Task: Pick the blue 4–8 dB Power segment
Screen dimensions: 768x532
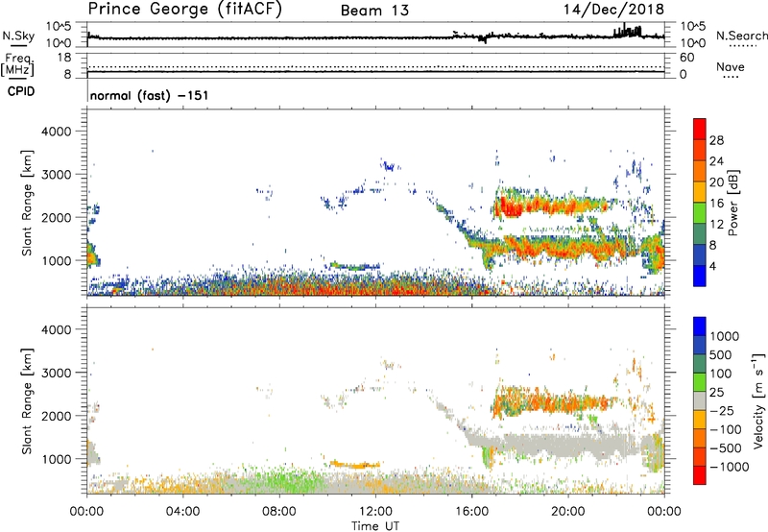Action: 700,255
